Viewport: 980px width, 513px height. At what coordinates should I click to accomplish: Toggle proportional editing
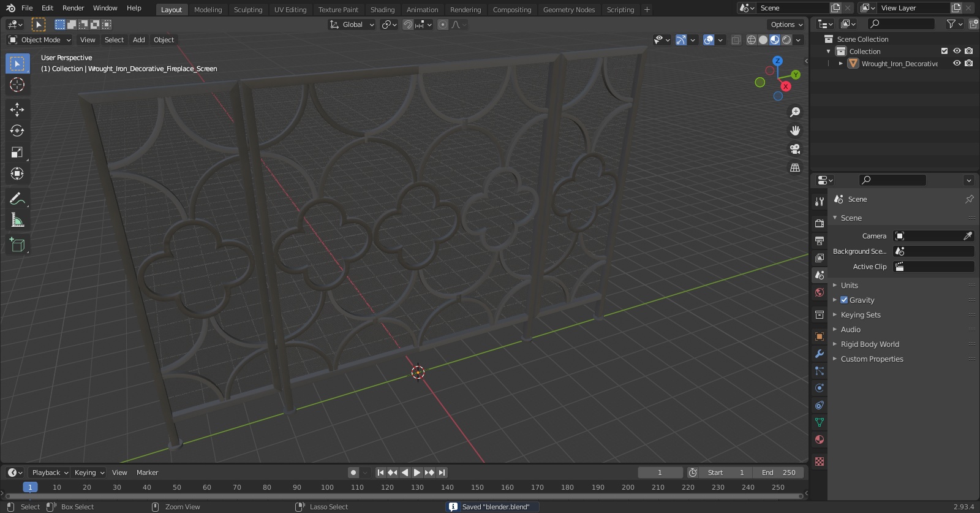443,25
